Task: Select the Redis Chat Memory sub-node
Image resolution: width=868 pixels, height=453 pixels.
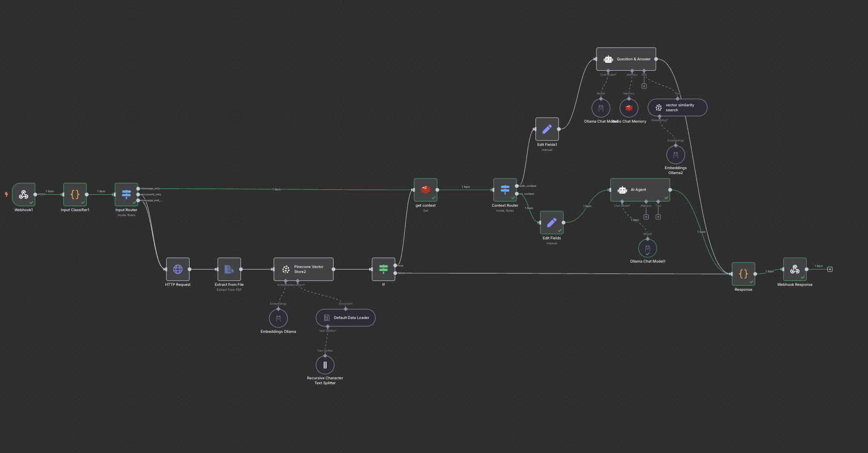Action: [629, 108]
